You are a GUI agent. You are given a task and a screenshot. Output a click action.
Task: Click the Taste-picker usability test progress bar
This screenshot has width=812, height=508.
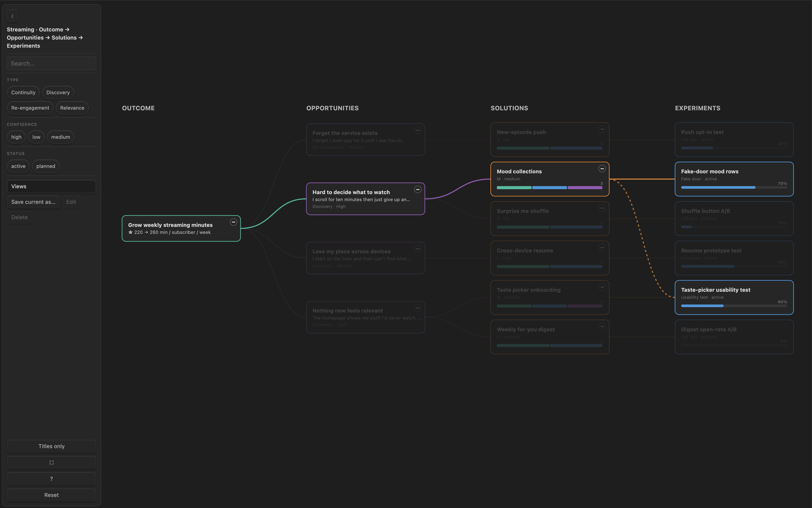coord(734,306)
